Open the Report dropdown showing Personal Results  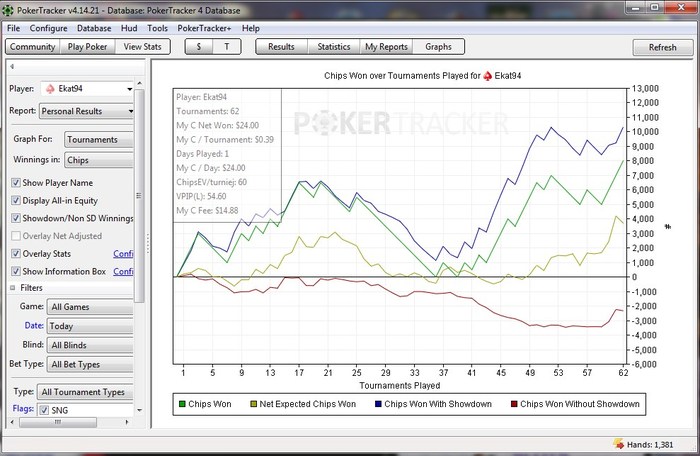(87, 111)
